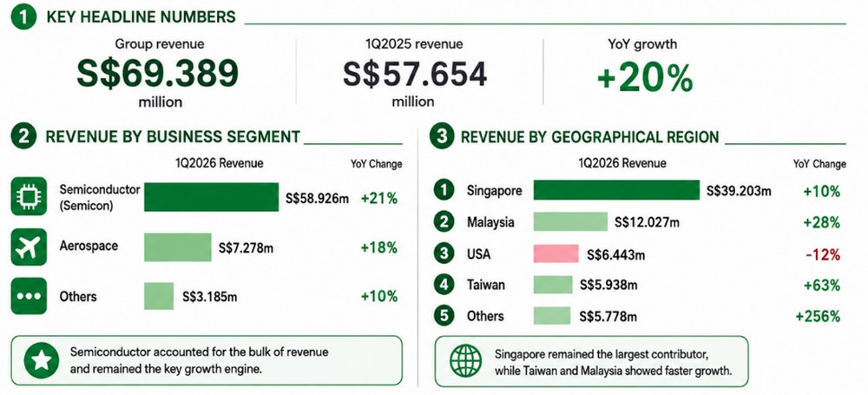The image size is (868, 395).
Task: Click the Semiconductor chip icon
Action: [29, 196]
